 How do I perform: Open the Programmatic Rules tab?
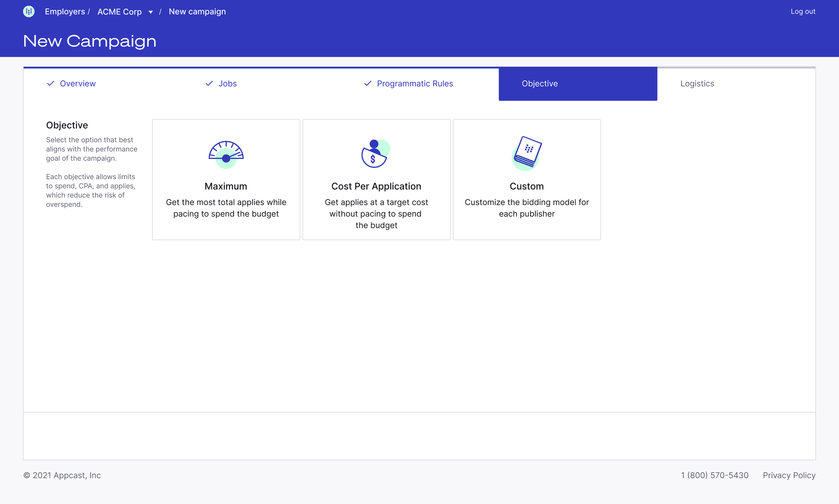click(x=414, y=84)
